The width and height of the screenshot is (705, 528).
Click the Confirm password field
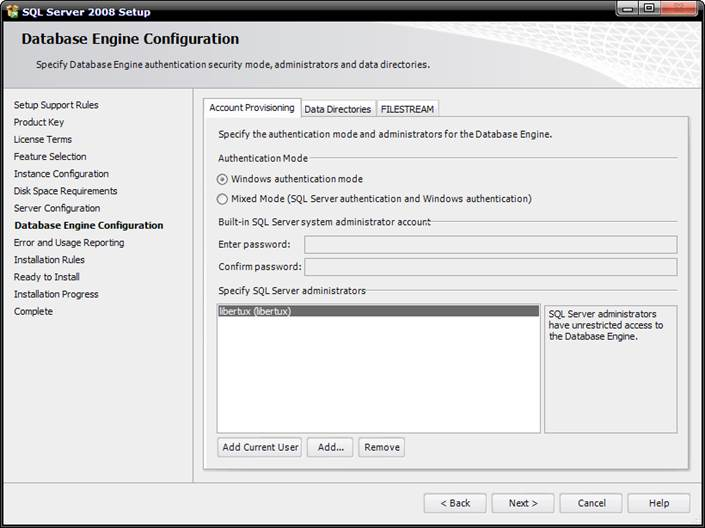click(x=491, y=267)
